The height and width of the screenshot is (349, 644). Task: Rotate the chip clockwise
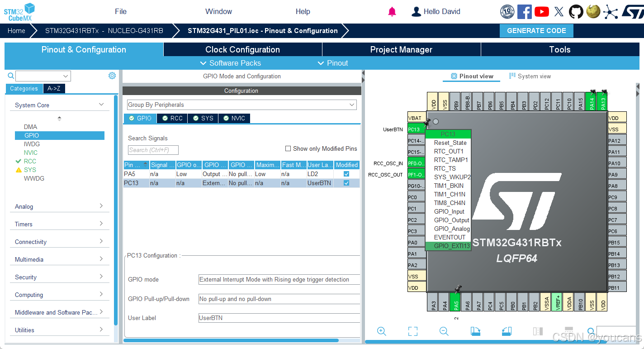coord(475,331)
